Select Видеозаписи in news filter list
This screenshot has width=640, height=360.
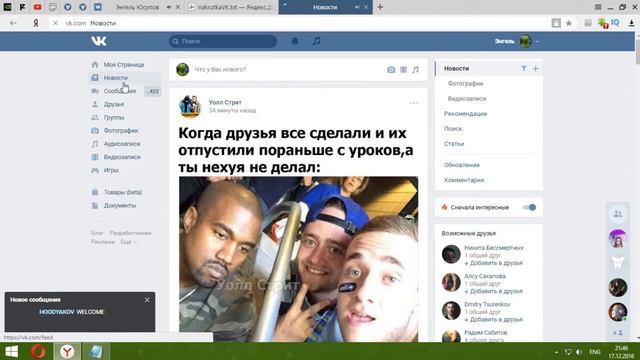pyautogui.click(x=467, y=98)
